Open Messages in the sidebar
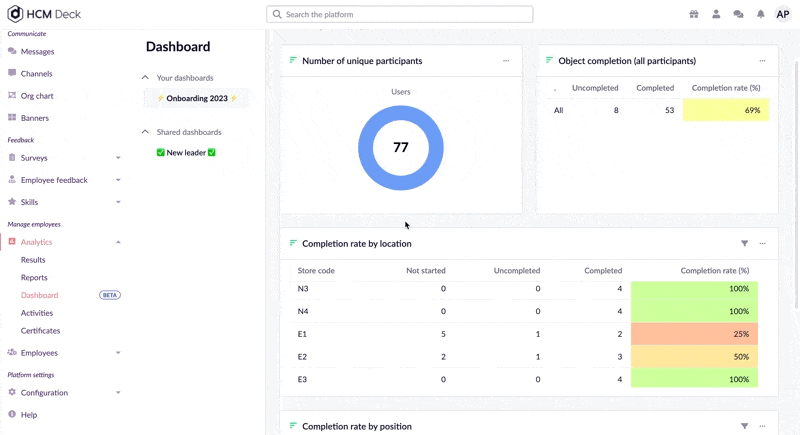Viewport: 800px width, 435px height. (37, 52)
